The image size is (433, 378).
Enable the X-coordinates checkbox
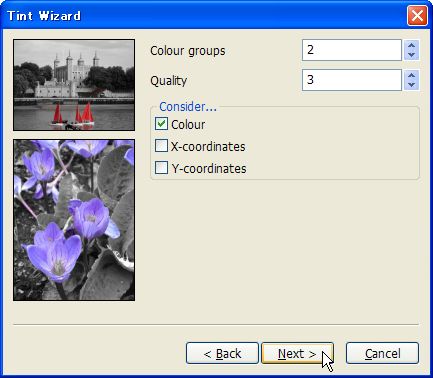(x=161, y=146)
